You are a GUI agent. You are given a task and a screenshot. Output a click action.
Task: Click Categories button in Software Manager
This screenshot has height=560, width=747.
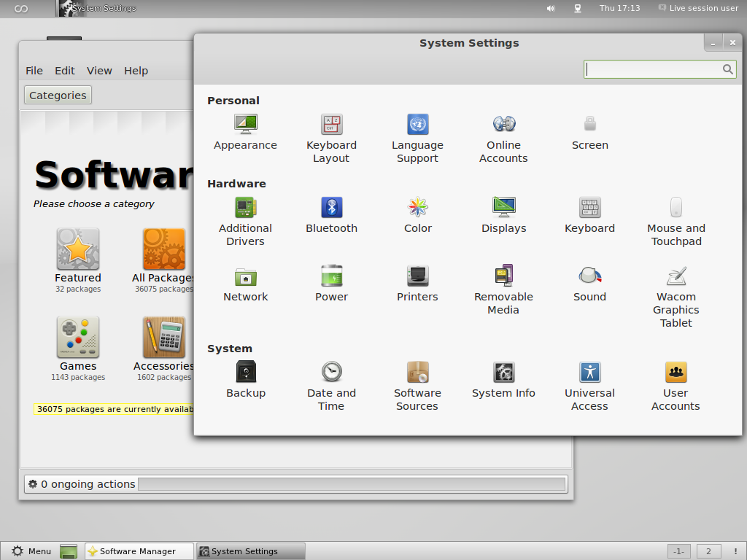(x=58, y=96)
